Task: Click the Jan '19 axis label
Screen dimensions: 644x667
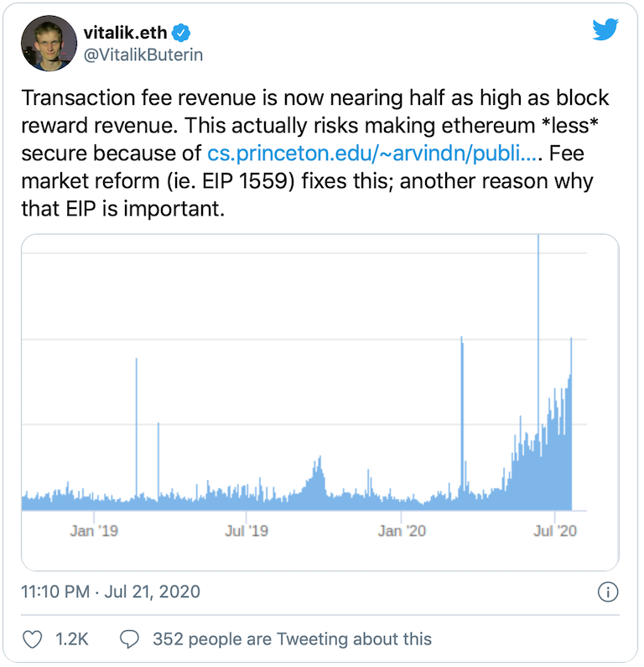Action: click(94, 530)
